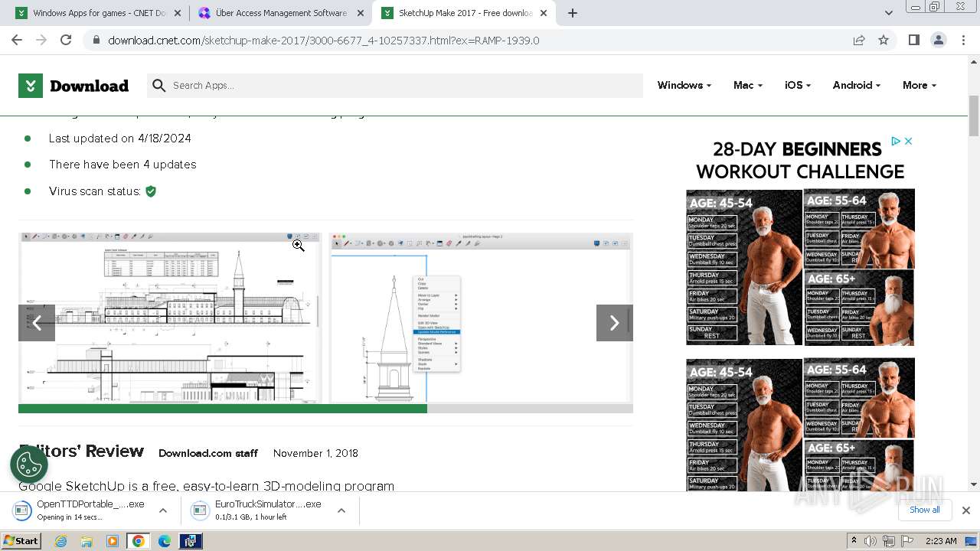Open the second SketchUp steeple screenshot
Viewport: 980px width, 551px height.
tap(481, 318)
